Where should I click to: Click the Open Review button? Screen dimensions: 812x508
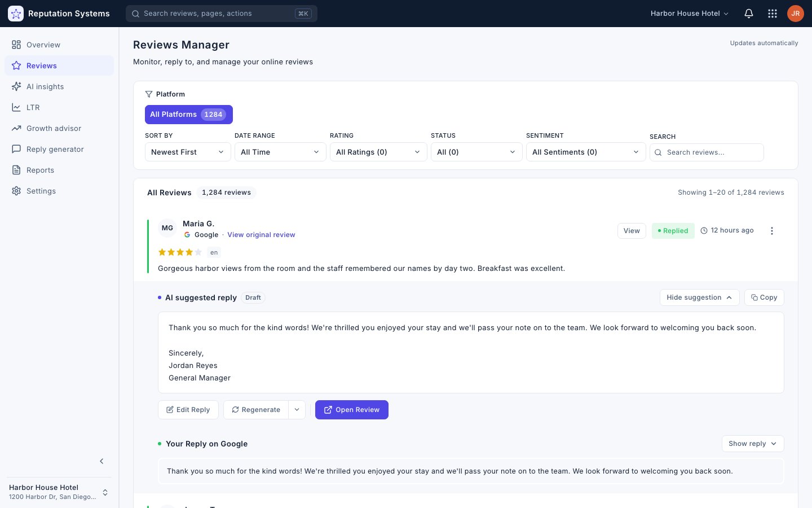pos(352,410)
